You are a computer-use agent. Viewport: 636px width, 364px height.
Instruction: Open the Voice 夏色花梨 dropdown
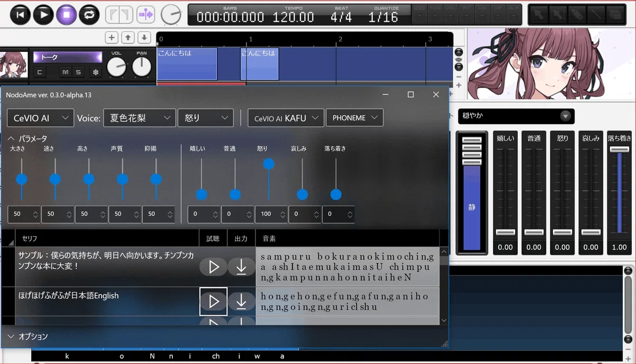point(139,118)
